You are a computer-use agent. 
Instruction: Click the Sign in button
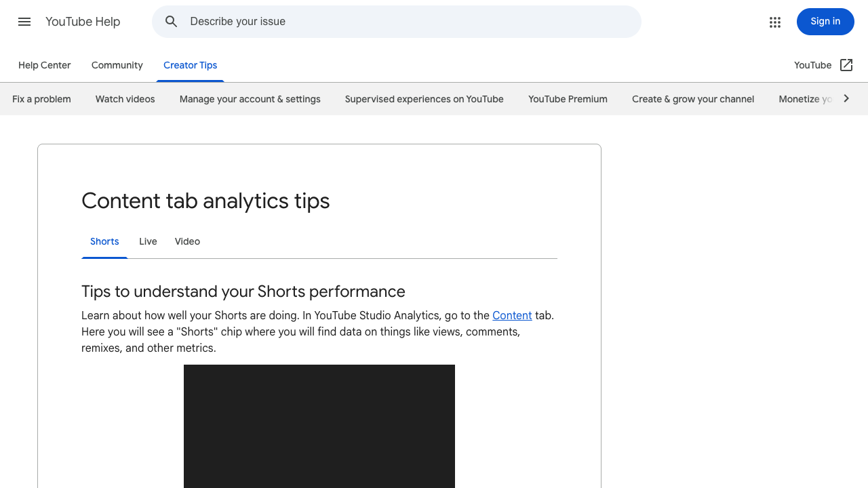[x=825, y=22]
